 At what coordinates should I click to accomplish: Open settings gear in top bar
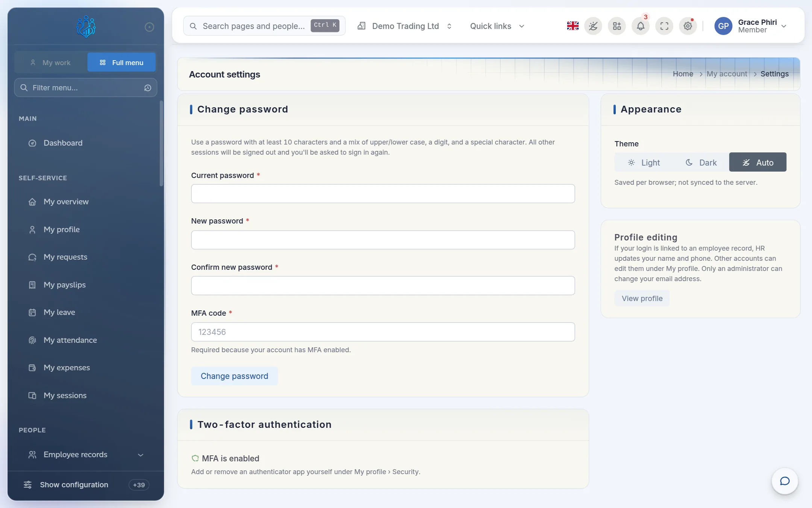pos(688,26)
